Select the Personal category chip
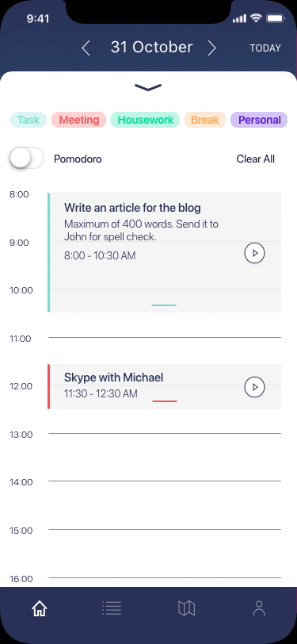This screenshot has width=297, height=644. (259, 120)
